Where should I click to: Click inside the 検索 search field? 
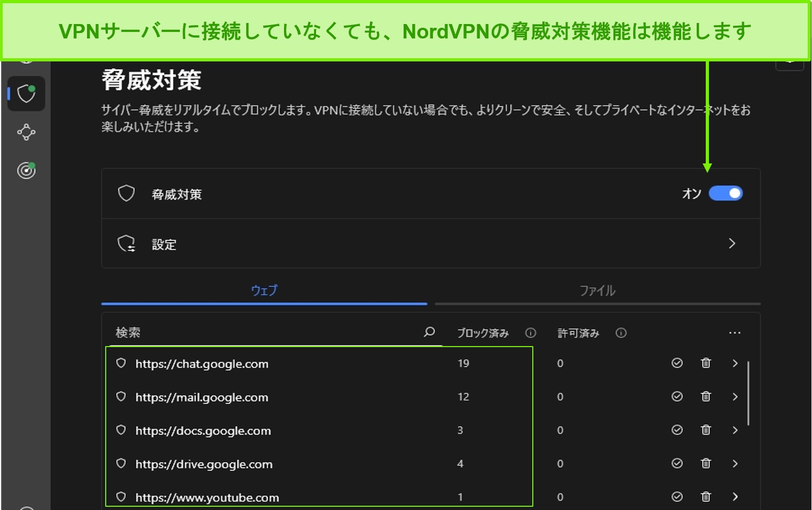click(240, 332)
